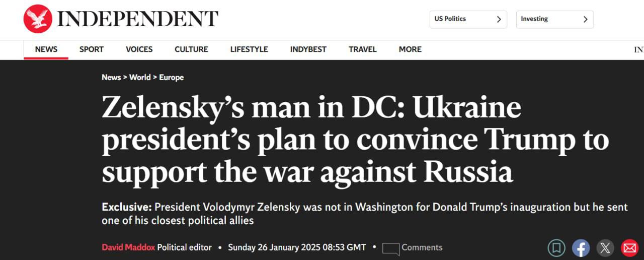Open the CULTURE section
Viewport: 644px width, 260px height.
191,49
